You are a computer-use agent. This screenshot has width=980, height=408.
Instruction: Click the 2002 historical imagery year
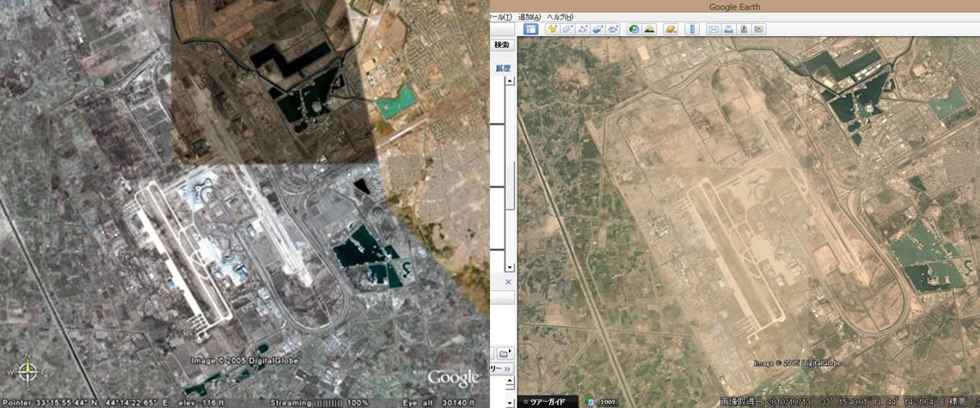608,402
